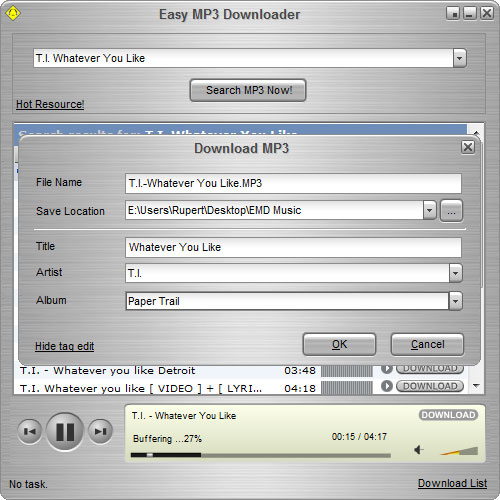The width and height of the screenshot is (500, 500).
Task: Open the Hot Resource! link
Action: point(50,104)
